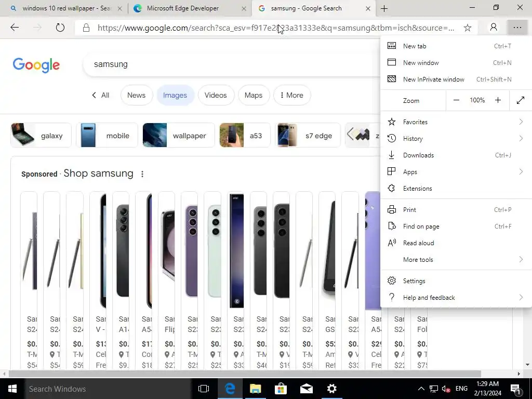Select Read aloud option
Screen dimensions: 532x399
[x=456, y=243]
